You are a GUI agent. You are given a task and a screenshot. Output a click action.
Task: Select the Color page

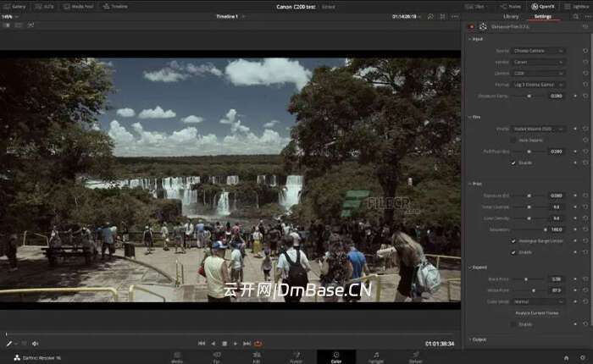click(x=336, y=357)
